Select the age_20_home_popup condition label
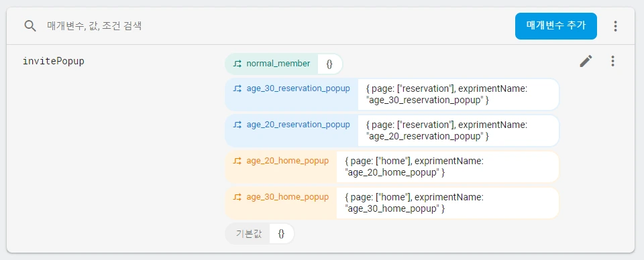 click(x=288, y=161)
